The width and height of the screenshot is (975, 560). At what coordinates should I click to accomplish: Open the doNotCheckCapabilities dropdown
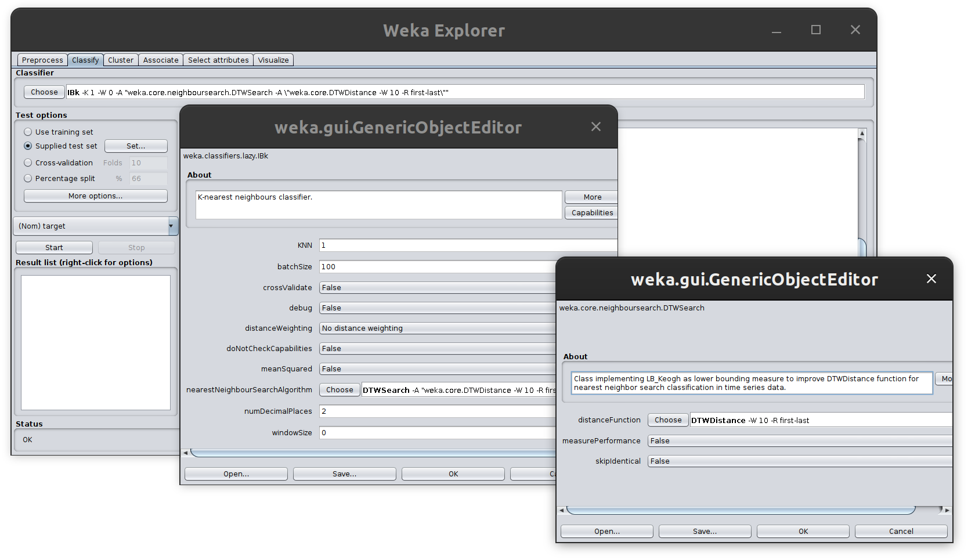(438, 348)
